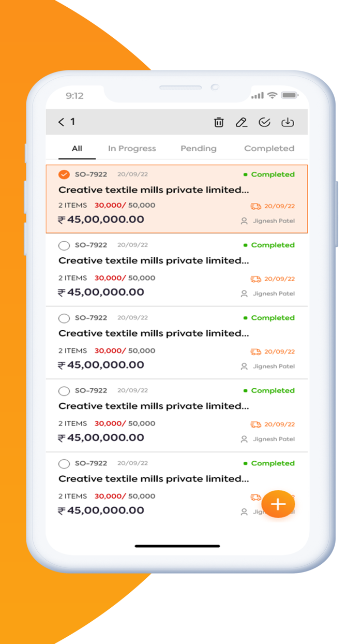
Task: Tap person icon in second order
Action: click(244, 294)
